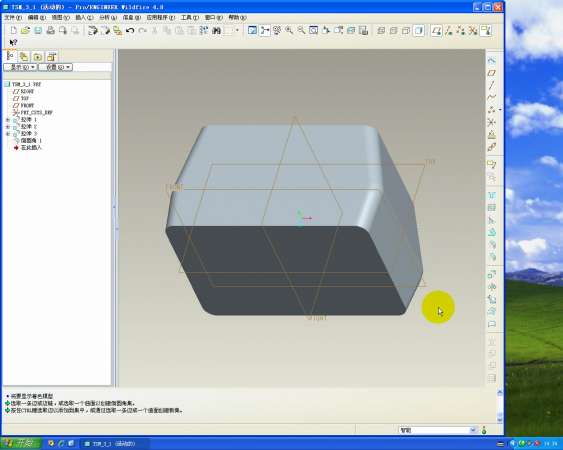
Task: Refit the model to the window
Action: click(x=313, y=31)
